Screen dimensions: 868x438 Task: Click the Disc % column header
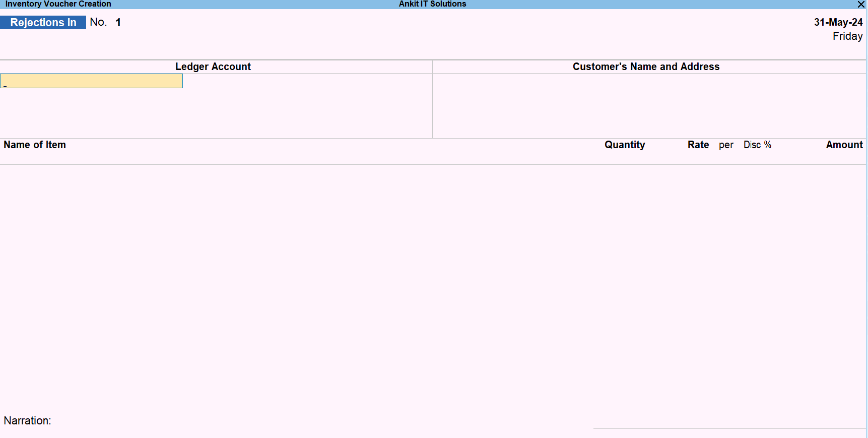[x=757, y=145]
